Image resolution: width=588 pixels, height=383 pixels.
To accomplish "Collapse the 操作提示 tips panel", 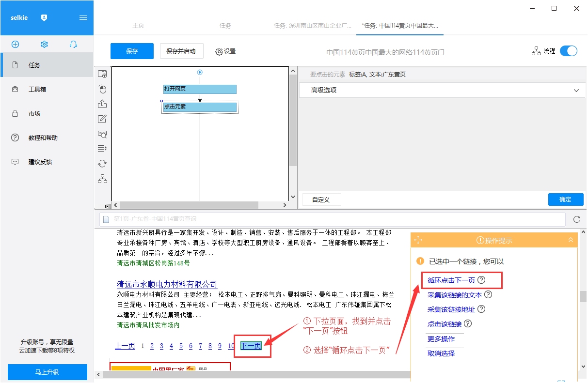I will pyautogui.click(x=571, y=240).
